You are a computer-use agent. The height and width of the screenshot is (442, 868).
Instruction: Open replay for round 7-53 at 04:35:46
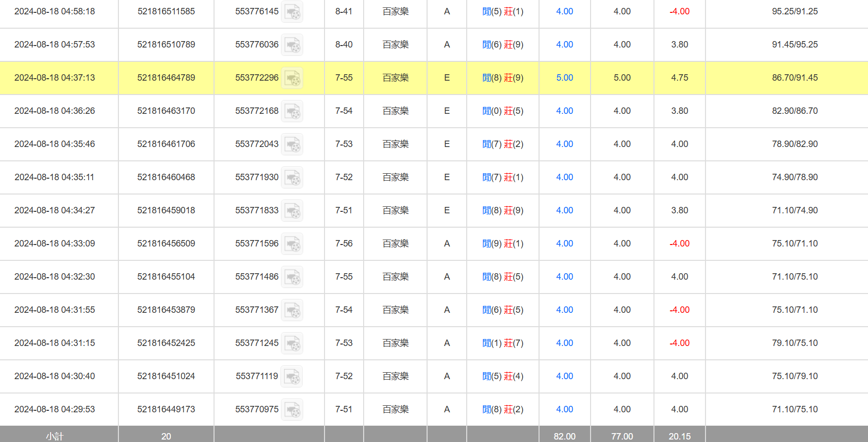click(x=292, y=144)
